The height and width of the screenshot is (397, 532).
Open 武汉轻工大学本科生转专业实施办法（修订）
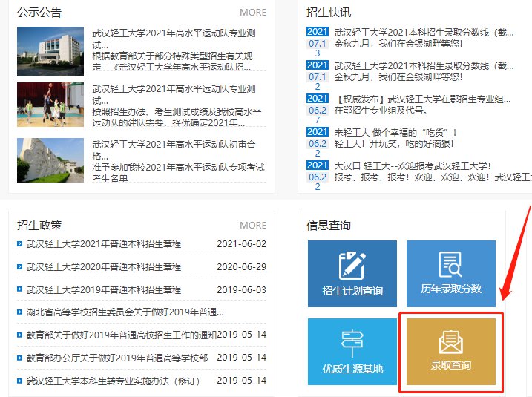tap(113, 381)
